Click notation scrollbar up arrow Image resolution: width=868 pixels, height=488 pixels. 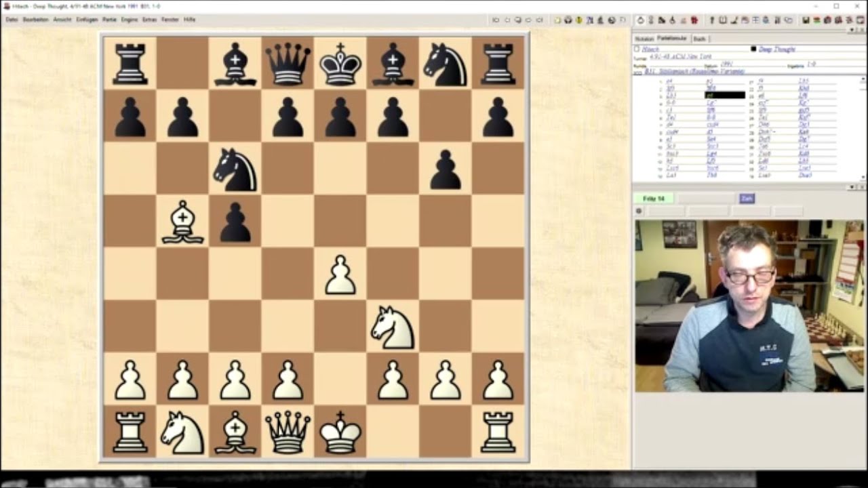point(863,79)
